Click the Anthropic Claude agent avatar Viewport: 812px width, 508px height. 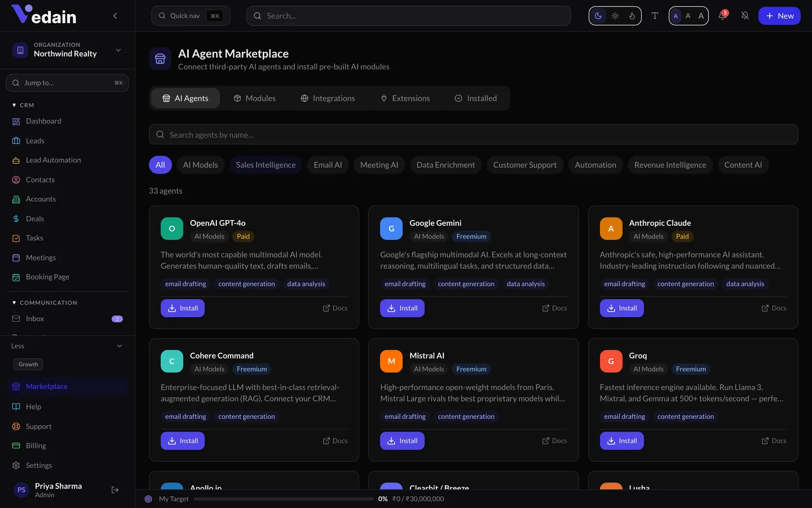click(x=611, y=229)
